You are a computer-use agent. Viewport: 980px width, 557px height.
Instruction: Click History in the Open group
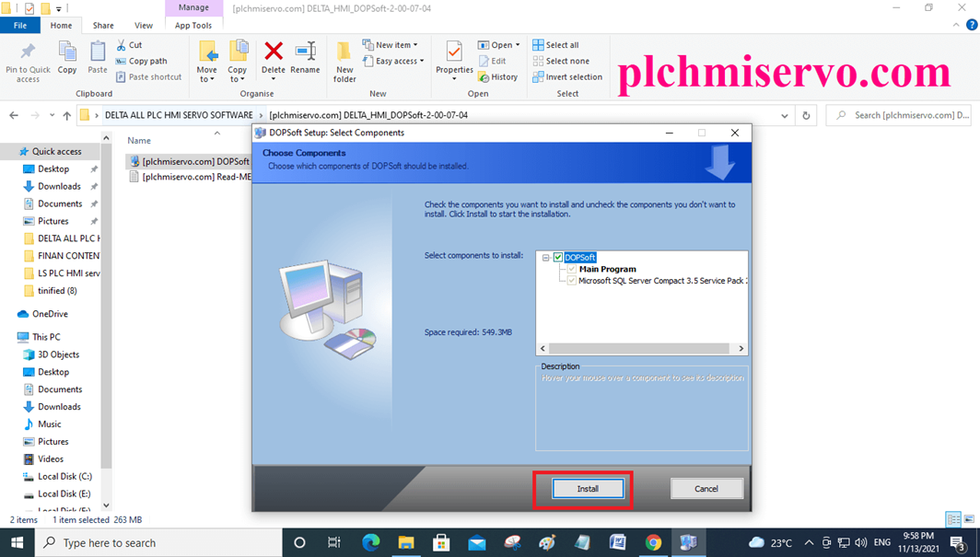[x=497, y=76]
